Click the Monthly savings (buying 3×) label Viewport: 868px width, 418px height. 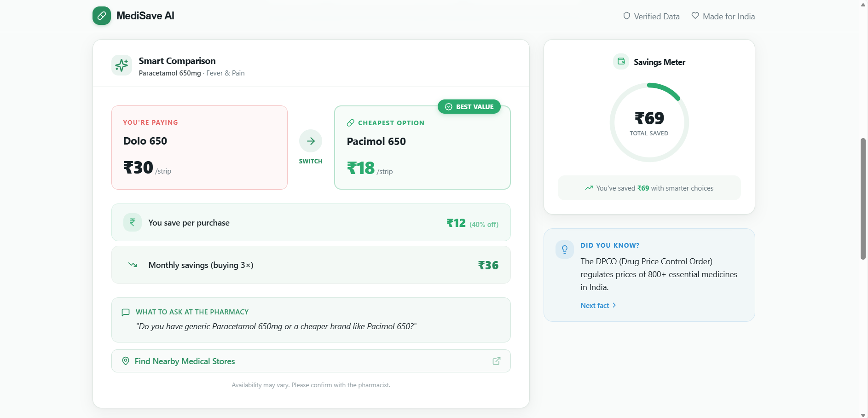(x=201, y=265)
